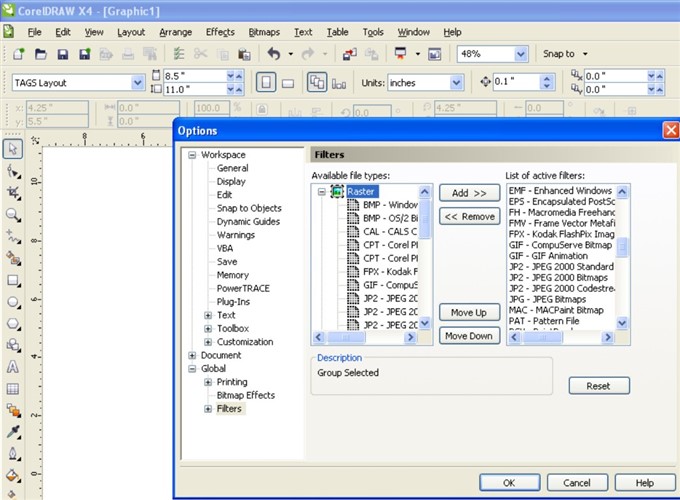
Task: Open the zoom level dropdown
Action: tap(520, 54)
